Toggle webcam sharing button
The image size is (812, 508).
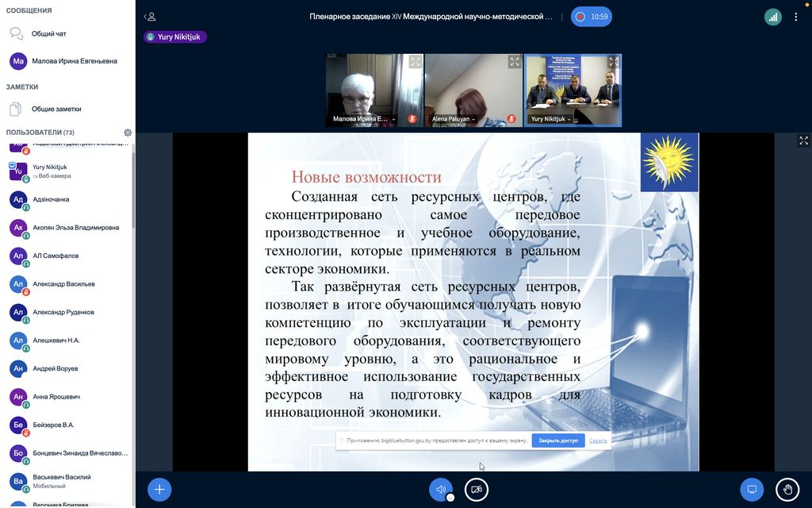tap(477, 489)
